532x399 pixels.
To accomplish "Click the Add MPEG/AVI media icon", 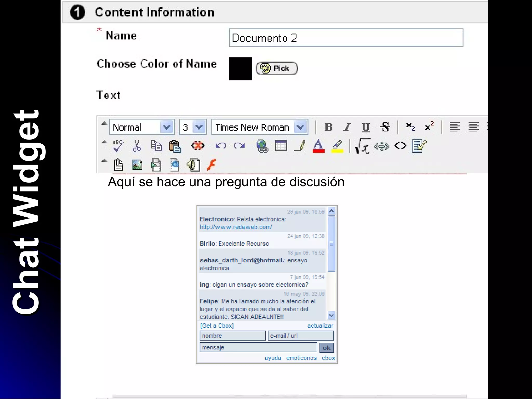I will click(156, 165).
